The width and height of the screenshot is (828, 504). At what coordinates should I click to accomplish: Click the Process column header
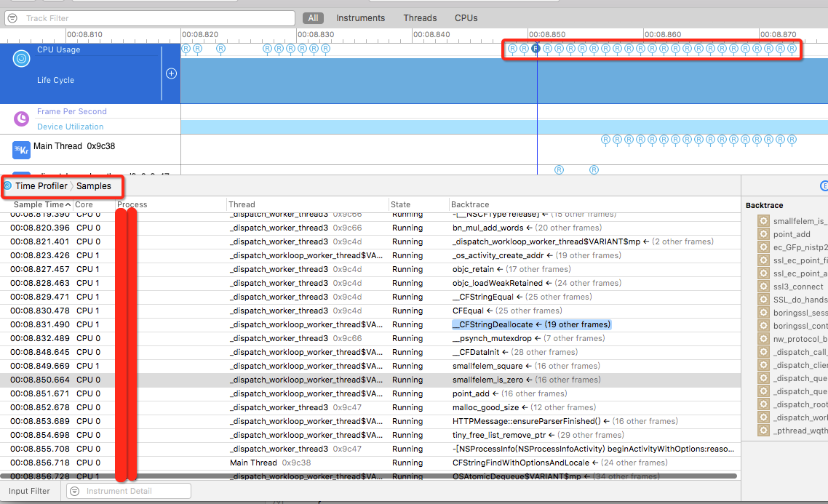click(132, 204)
